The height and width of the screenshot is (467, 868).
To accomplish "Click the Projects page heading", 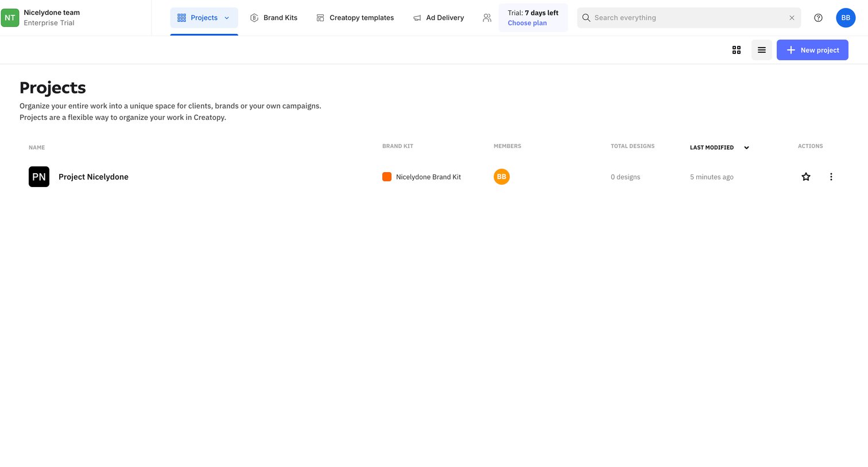I will pyautogui.click(x=53, y=88).
